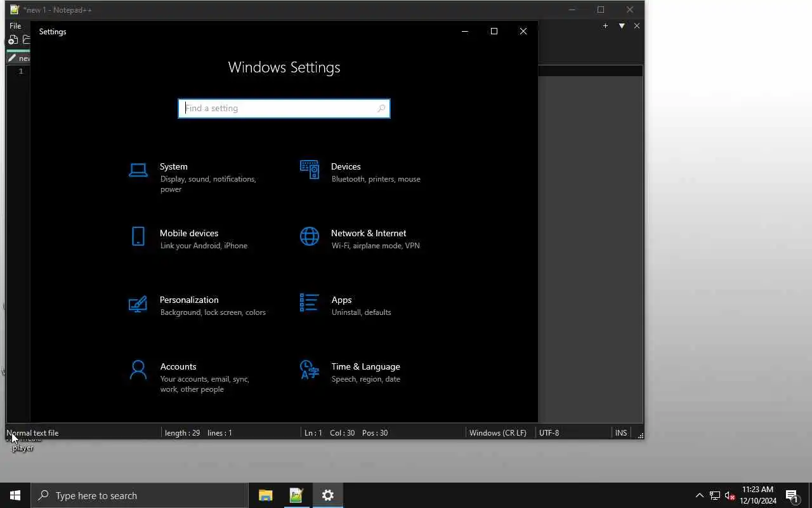Open Accounts person icon

tap(138, 370)
